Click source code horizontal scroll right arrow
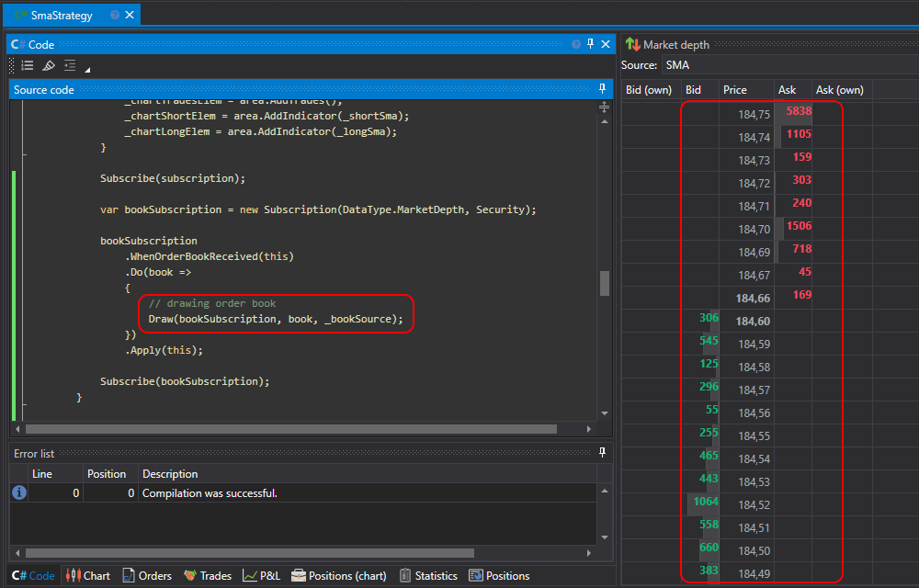Screen dimensions: 919x588 click(589, 429)
